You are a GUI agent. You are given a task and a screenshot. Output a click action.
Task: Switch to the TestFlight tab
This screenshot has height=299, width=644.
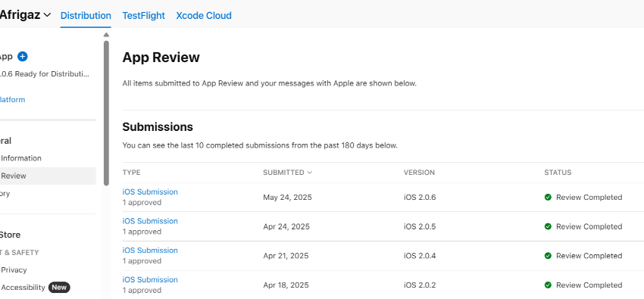[x=143, y=16]
